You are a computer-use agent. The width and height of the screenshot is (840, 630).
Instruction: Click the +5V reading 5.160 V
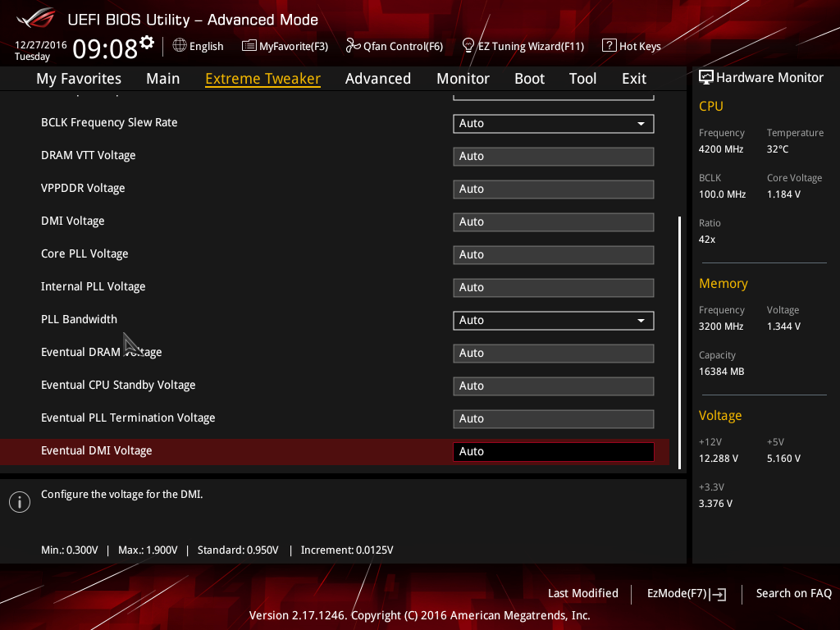point(783,459)
